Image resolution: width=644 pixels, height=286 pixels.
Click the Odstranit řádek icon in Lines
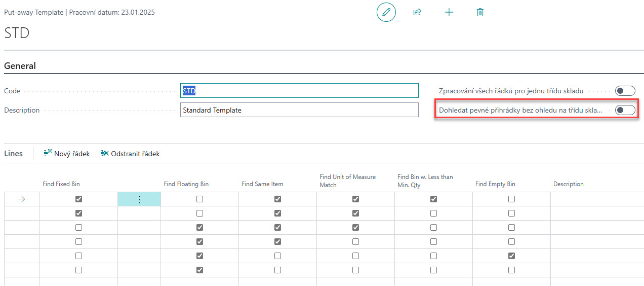tap(105, 153)
